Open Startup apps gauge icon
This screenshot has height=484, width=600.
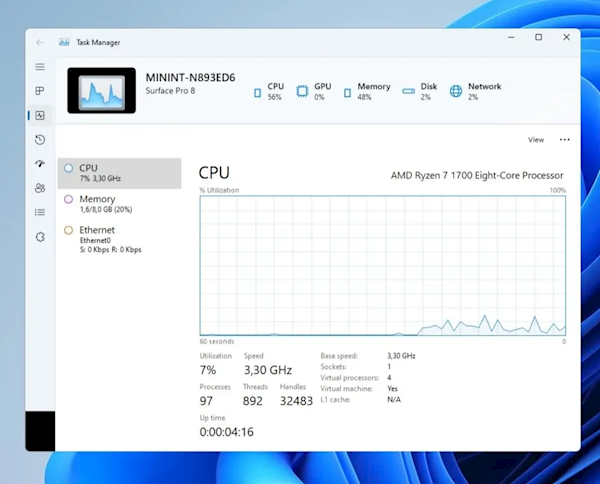click(x=40, y=164)
